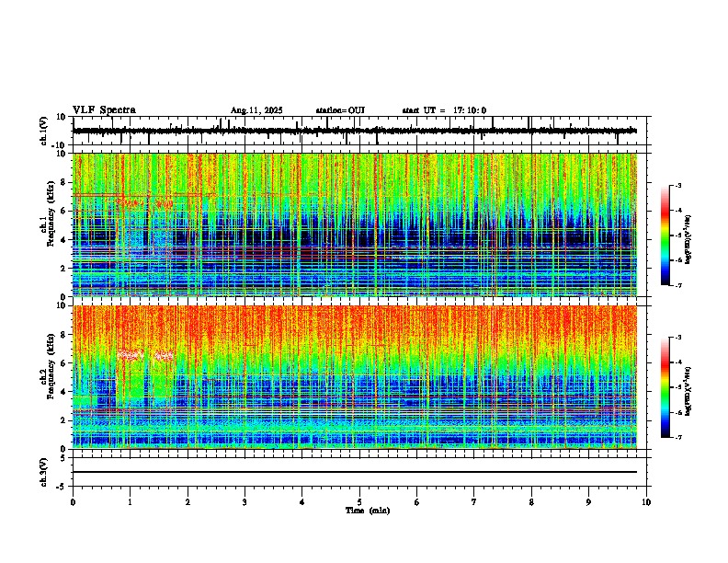
Task: Click the ch.3(V) axis label
Action: (44, 472)
